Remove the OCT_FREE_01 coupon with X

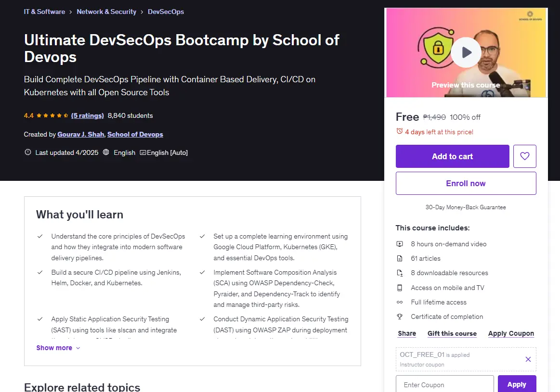click(x=528, y=359)
